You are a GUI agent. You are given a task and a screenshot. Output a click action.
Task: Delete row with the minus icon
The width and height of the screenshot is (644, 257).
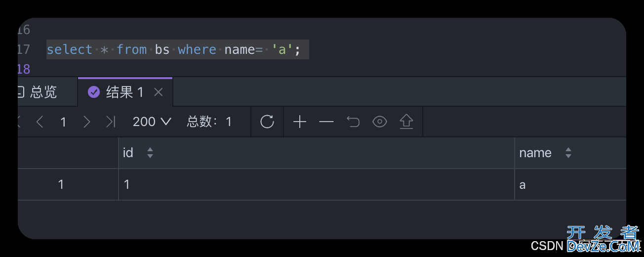[x=326, y=122]
